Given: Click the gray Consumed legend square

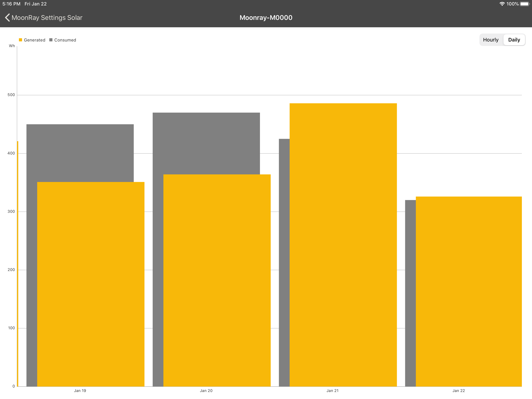Looking at the screenshot, I should click(x=51, y=40).
